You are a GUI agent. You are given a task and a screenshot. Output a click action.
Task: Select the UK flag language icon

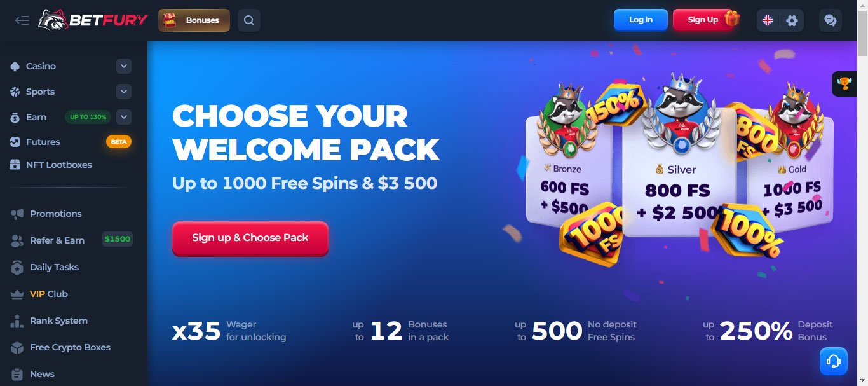768,20
